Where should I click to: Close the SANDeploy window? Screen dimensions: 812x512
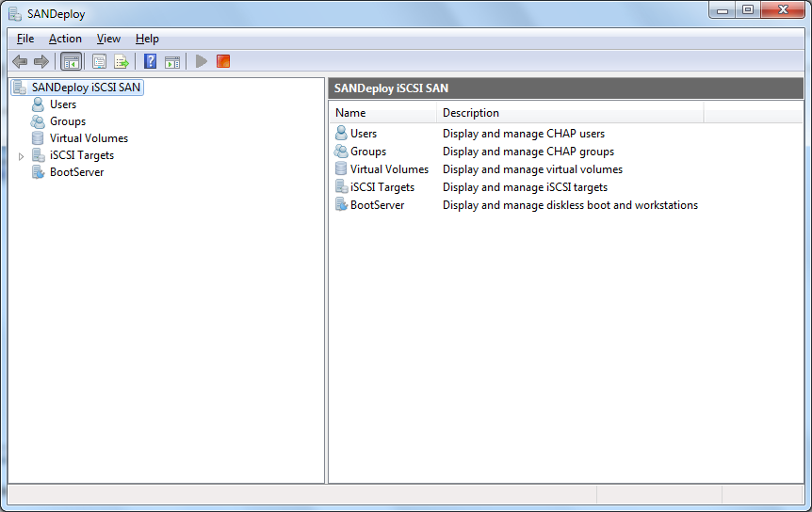click(783, 9)
